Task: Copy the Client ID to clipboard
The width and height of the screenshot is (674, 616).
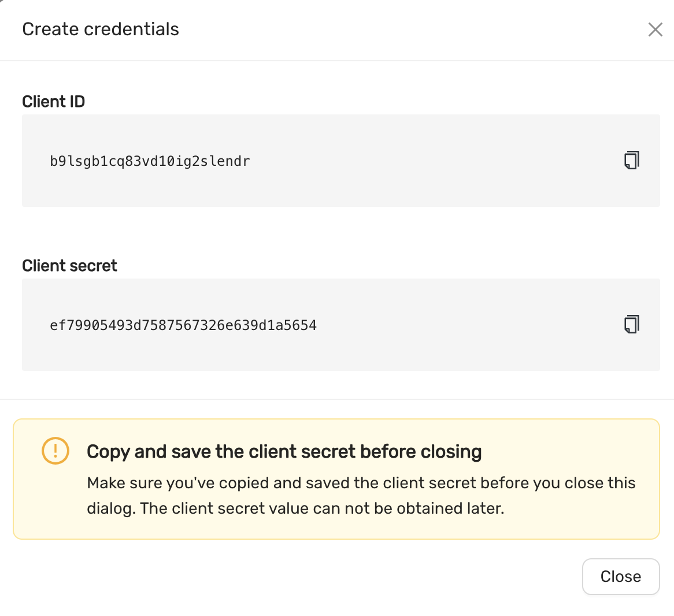Action: pos(631,160)
